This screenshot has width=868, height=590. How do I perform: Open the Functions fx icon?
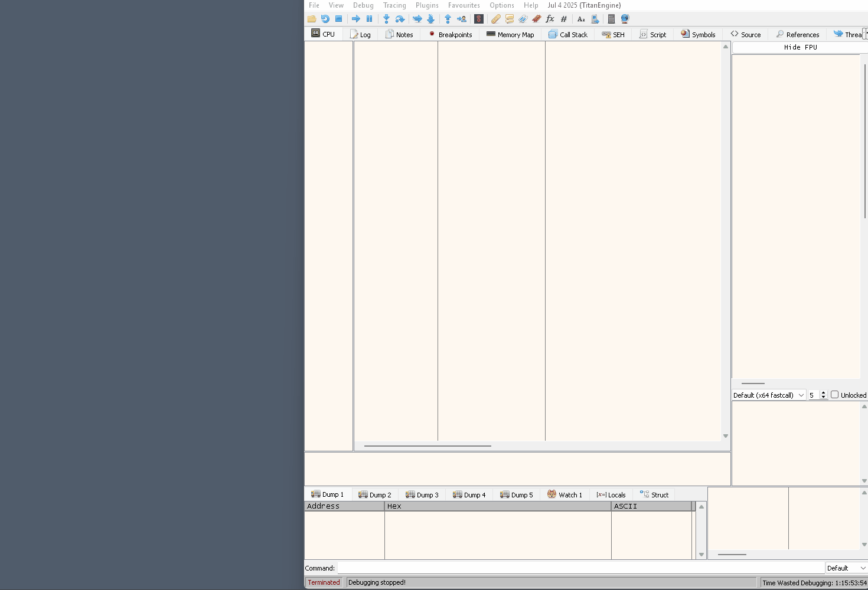[550, 19]
